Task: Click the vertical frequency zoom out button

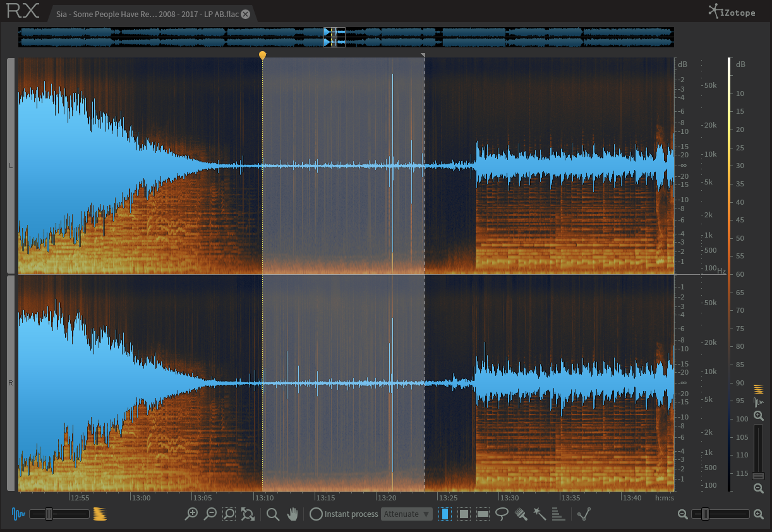Action: [759, 488]
